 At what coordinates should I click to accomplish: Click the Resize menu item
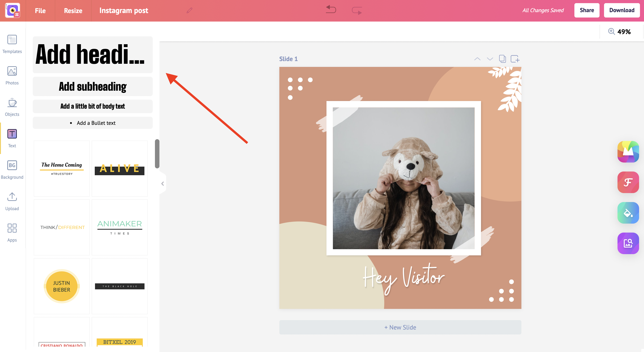click(x=72, y=10)
